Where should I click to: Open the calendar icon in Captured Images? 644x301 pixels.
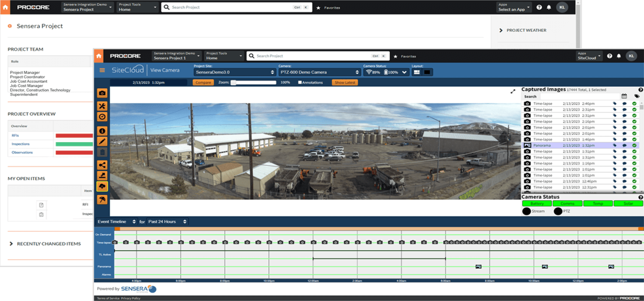tap(624, 96)
